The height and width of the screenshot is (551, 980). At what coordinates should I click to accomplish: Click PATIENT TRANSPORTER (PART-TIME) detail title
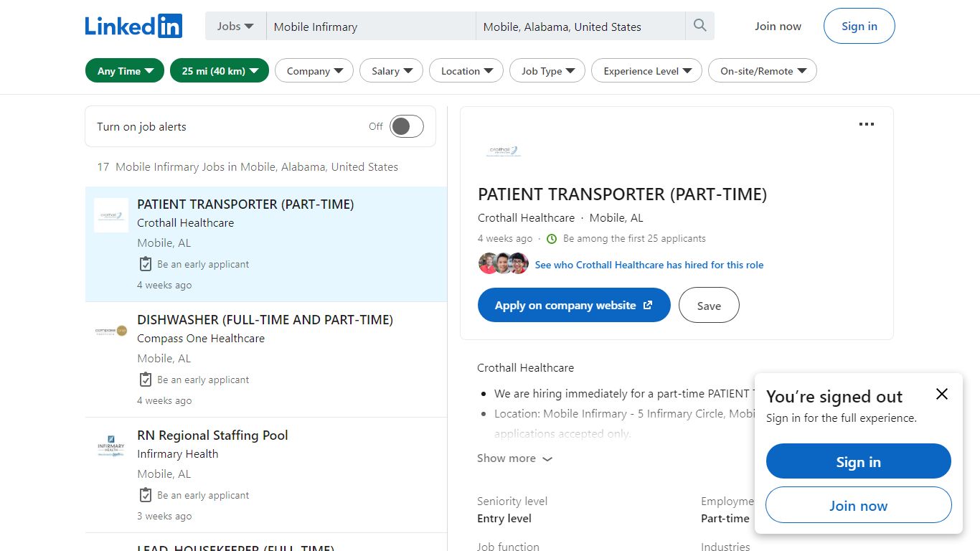click(x=622, y=194)
